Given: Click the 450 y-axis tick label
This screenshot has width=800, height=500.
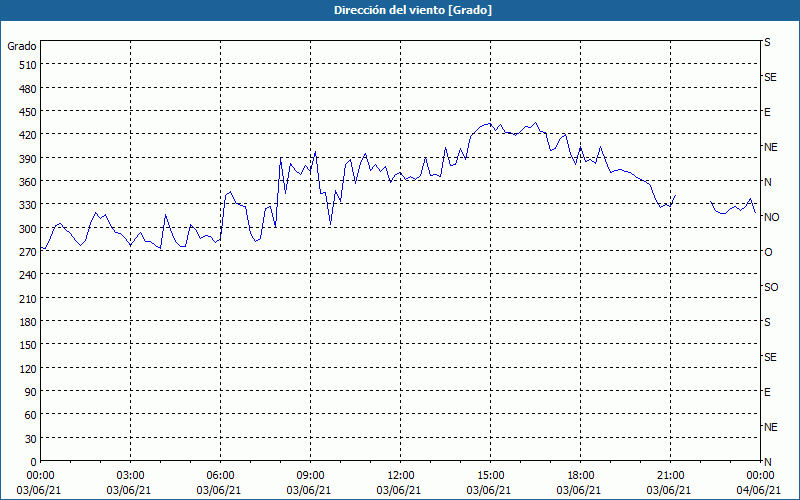Looking at the screenshot, I should coord(28,112).
